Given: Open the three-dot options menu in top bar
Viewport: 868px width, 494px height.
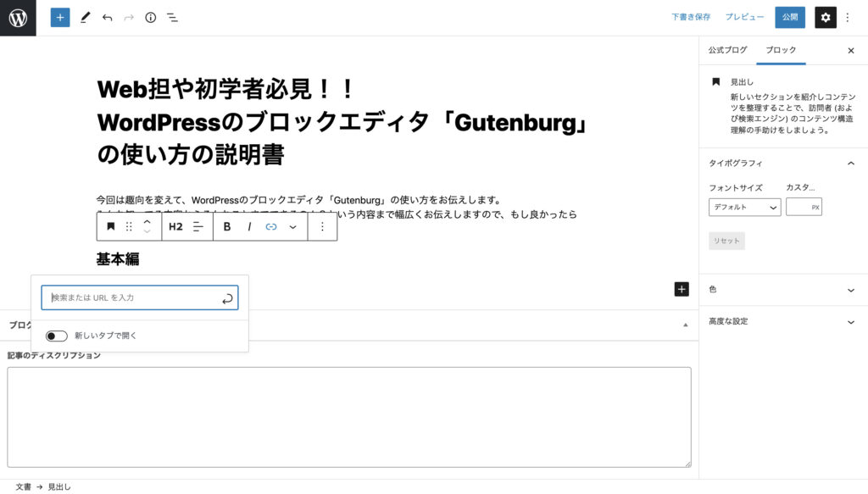Looking at the screenshot, I should pos(848,18).
